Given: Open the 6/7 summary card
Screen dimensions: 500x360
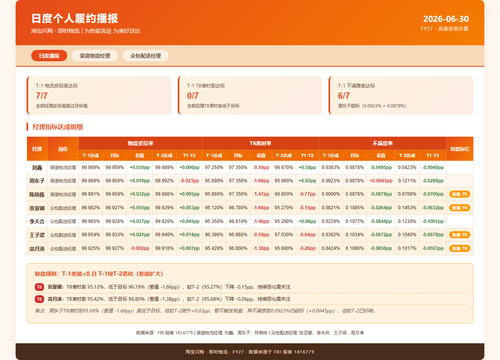Looking at the screenshot, I should (401, 95).
